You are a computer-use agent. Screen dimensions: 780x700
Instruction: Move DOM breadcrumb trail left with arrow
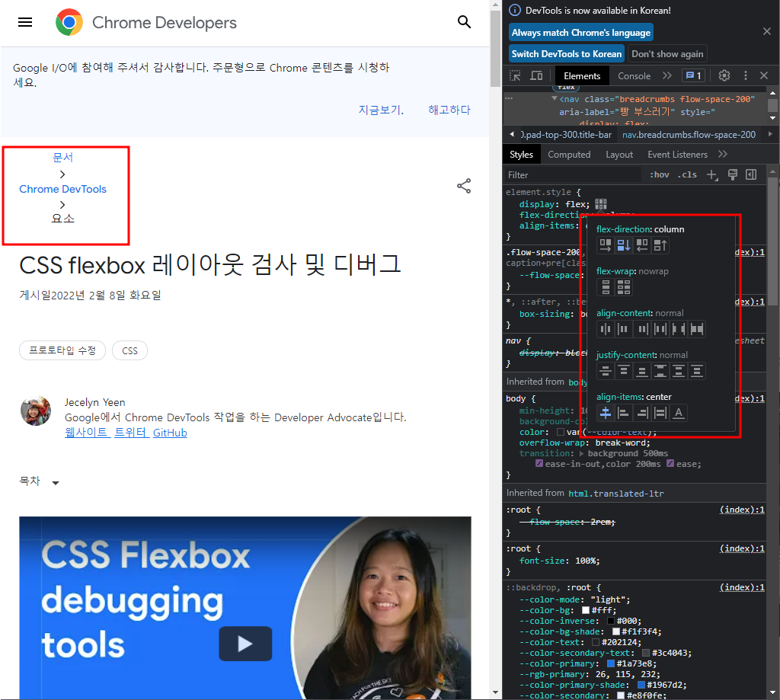(x=512, y=134)
